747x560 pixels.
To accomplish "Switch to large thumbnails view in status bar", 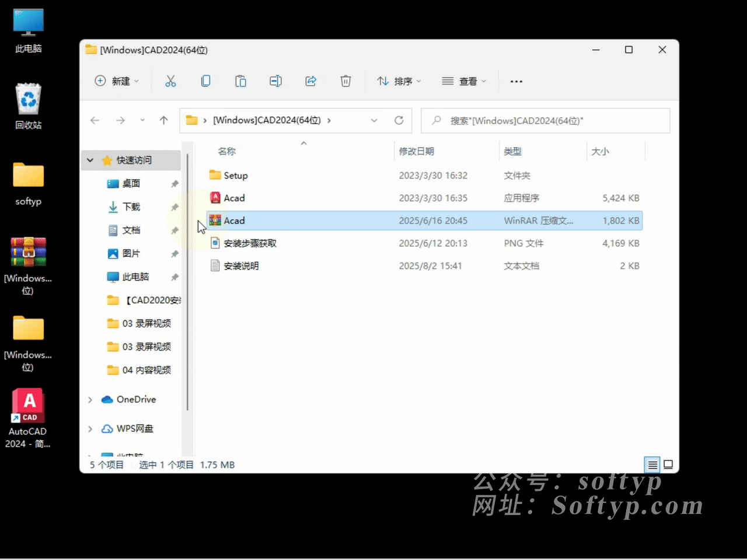I will [x=668, y=464].
